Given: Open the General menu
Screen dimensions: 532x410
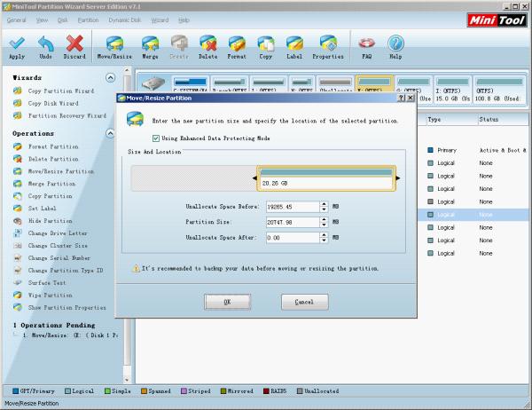Looking at the screenshot, I should point(16,20).
